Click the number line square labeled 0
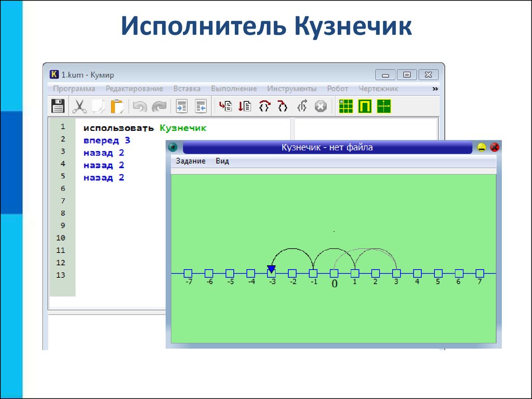The image size is (532, 399). point(334,273)
